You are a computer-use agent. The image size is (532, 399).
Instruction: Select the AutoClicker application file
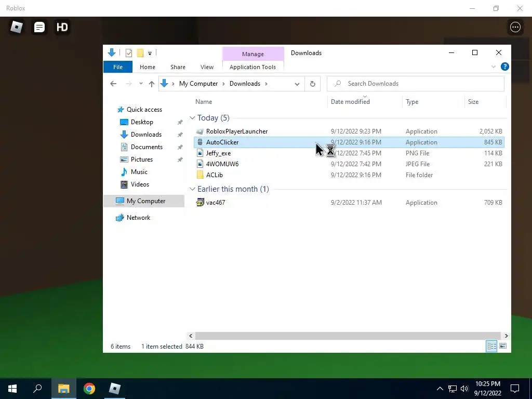[x=349, y=142]
